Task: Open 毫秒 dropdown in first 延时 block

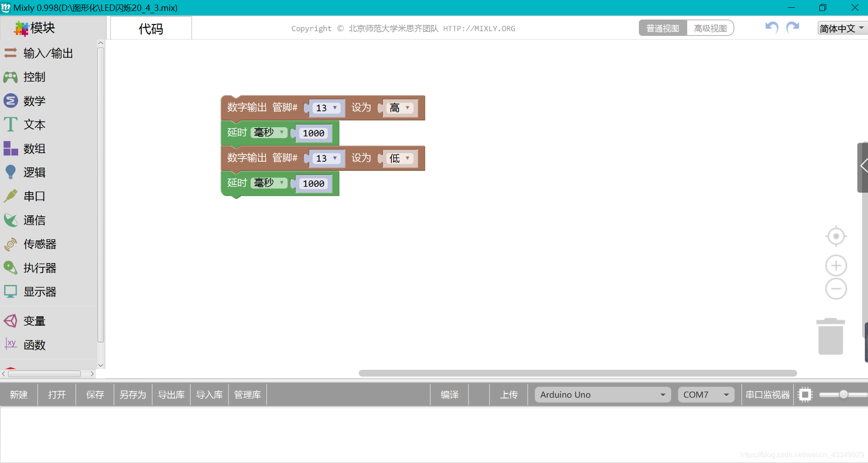Action: (269, 132)
